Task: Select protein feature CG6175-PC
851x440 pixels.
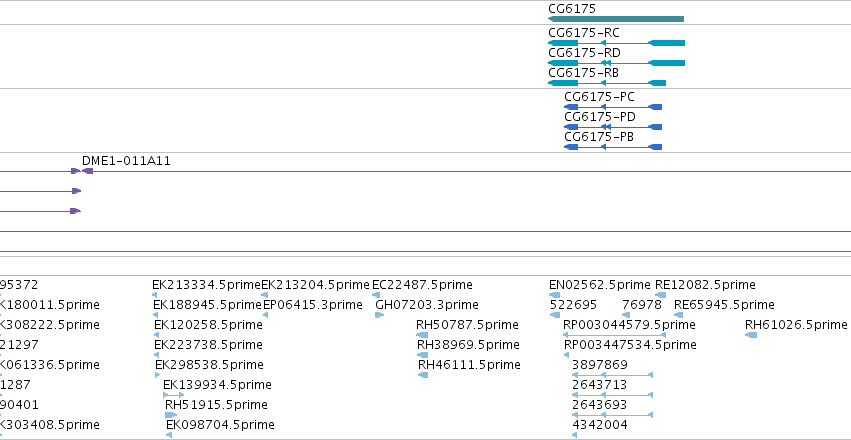Action: click(613, 107)
